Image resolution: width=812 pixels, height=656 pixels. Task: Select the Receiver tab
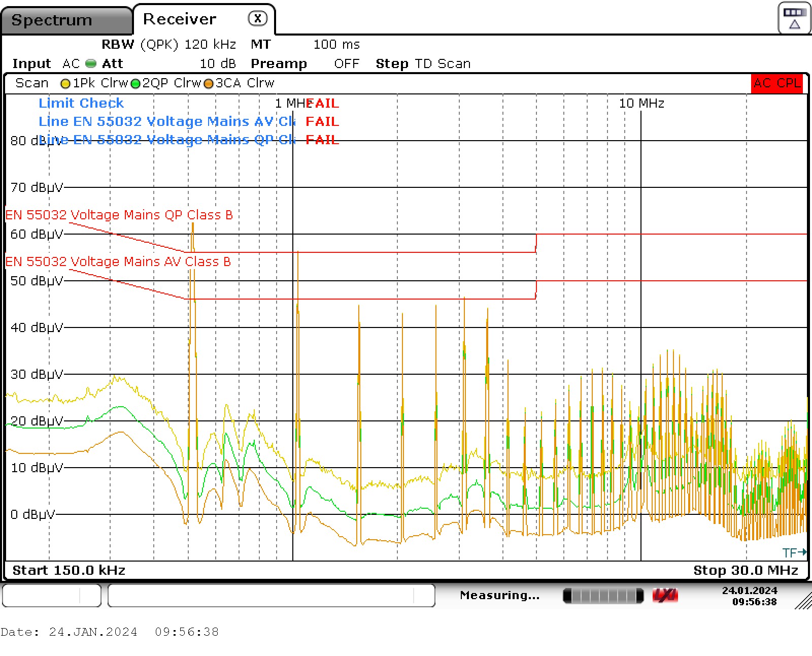point(180,19)
